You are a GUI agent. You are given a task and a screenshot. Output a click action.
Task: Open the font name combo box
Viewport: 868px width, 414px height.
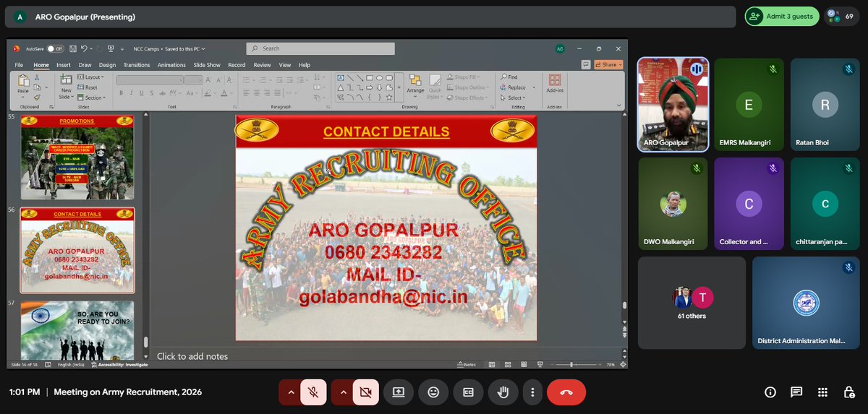(x=149, y=80)
